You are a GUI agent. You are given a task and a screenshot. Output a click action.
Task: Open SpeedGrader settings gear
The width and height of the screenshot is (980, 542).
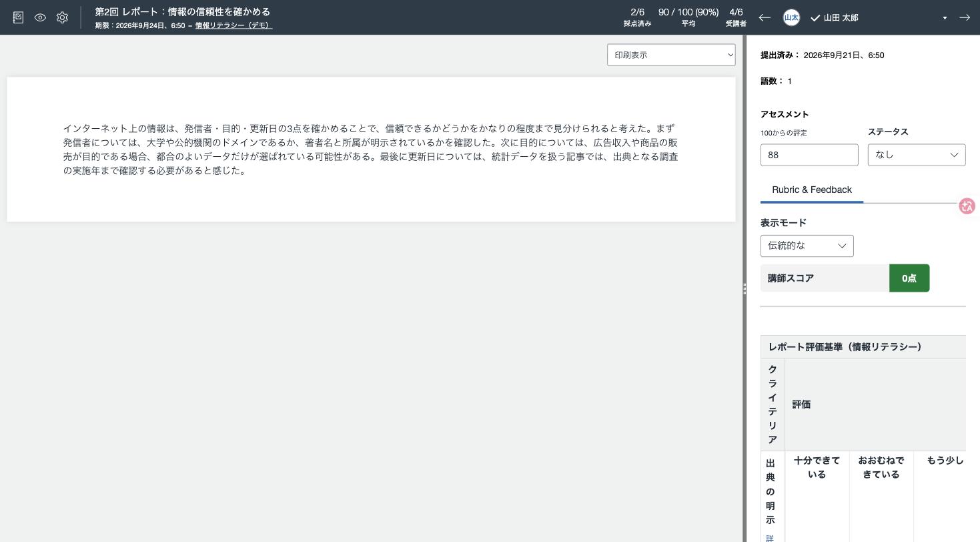pyautogui.click(x=62, y=17)
